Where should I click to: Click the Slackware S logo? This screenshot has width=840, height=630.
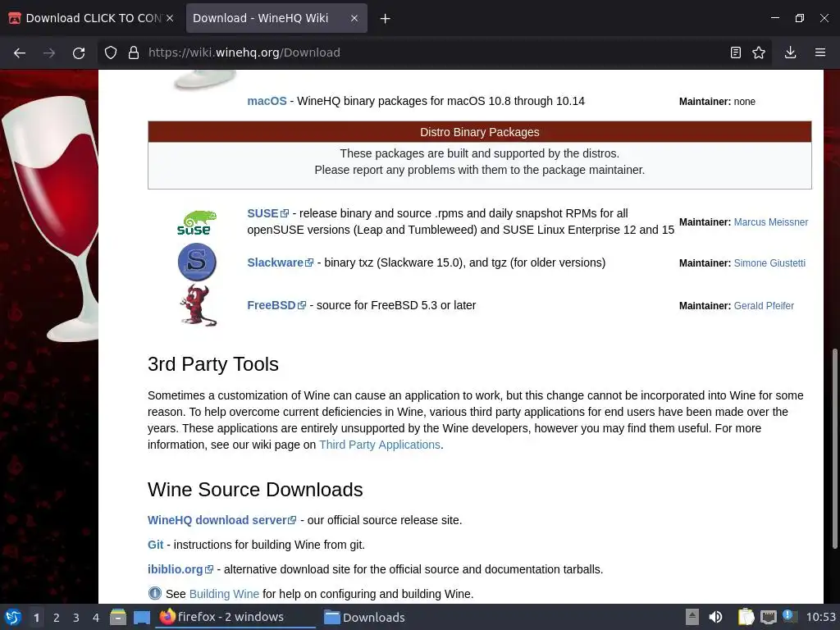pos(197,262)
